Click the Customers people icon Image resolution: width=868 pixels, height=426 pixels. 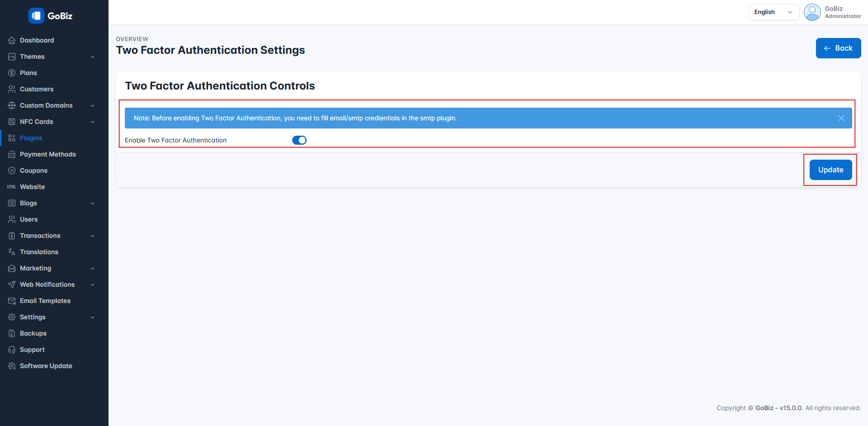click(12, 89)
